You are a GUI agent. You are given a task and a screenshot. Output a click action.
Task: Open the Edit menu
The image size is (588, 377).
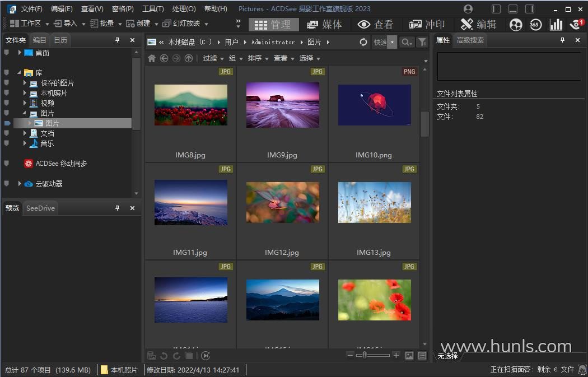tap(62, 9)
